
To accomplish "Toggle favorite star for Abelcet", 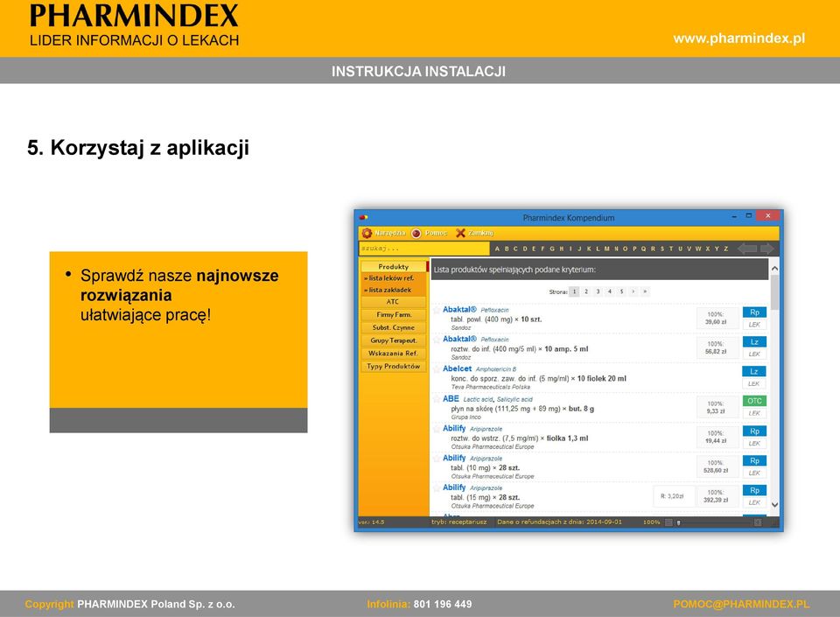I will [437, 369].
